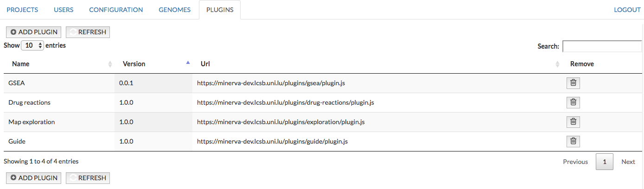Focus the Search input field
The image size is (644, 189).
click(x=603, y=46)
